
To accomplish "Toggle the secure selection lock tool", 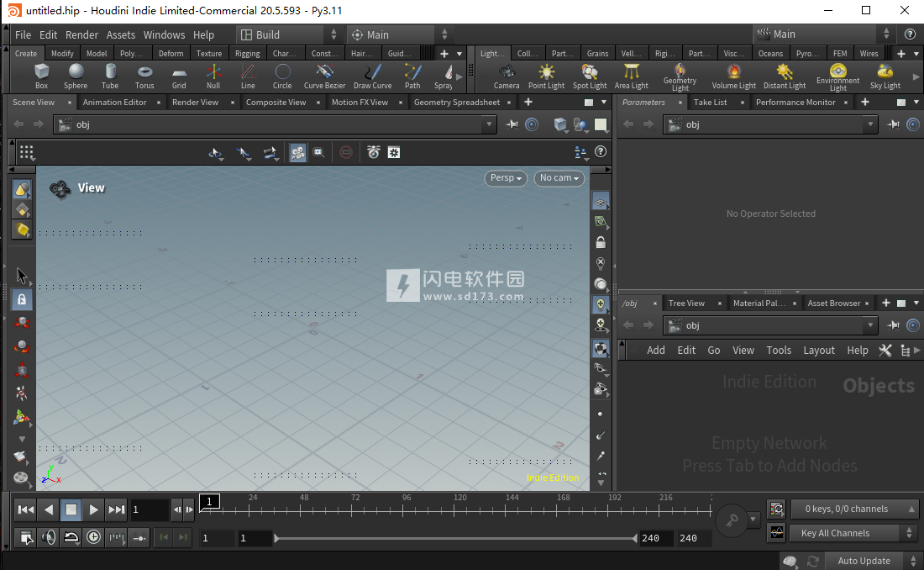I will [x=22, y=299].
